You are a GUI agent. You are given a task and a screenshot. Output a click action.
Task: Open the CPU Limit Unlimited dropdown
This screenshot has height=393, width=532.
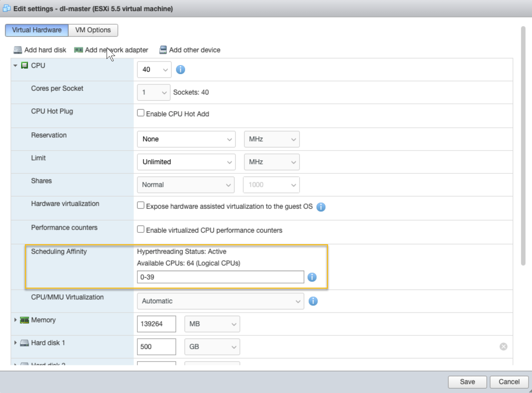pyautogui.click(x=186, y=162)
